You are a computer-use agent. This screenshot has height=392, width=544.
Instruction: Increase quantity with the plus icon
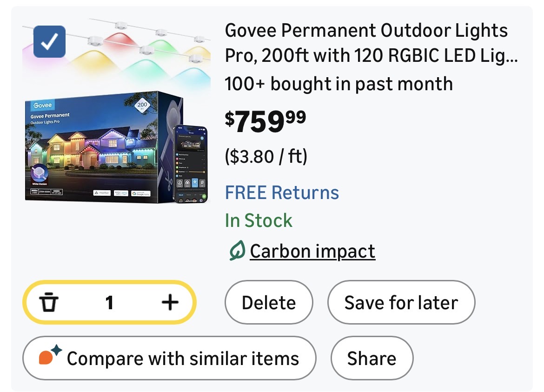pos(170,303)
